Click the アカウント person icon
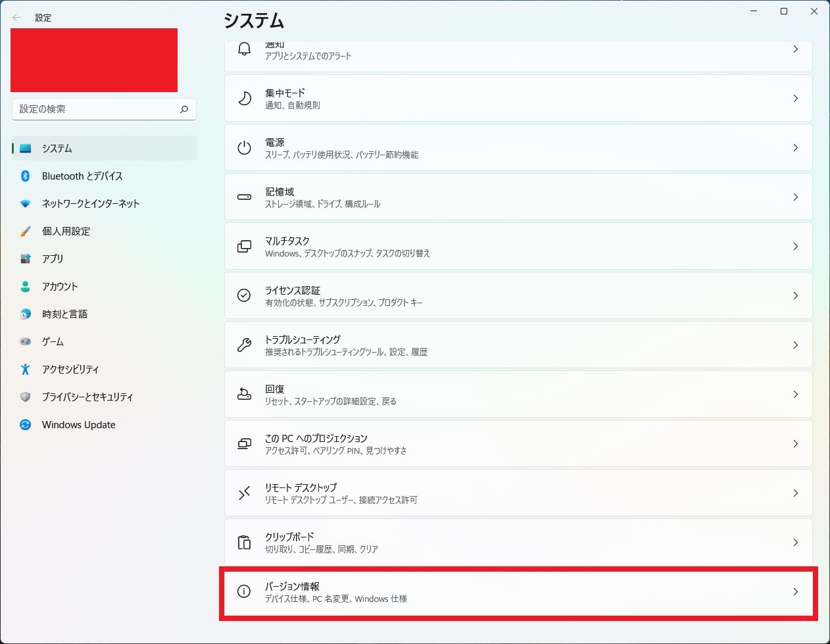Image resolution: width=830 pixels, height=644 pixels. [26, 287]
